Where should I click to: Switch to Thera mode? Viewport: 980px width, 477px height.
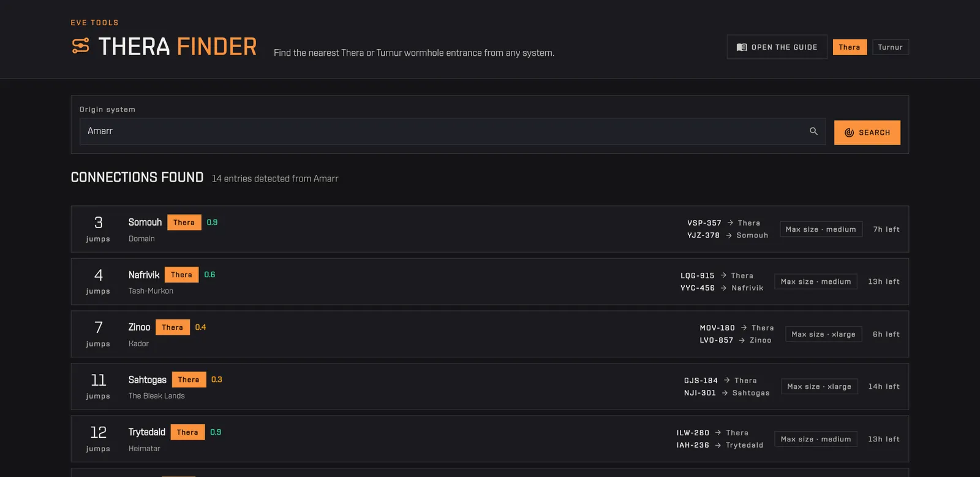point(850,47)
